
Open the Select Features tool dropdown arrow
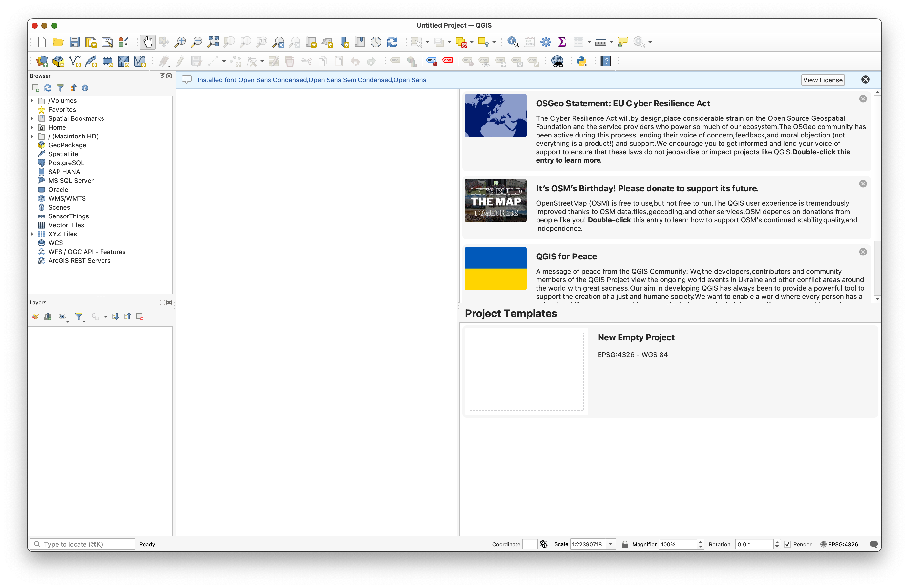[427, 42]
